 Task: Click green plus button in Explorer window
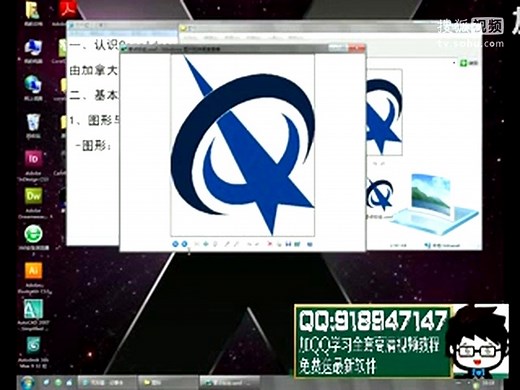(463, 63)
